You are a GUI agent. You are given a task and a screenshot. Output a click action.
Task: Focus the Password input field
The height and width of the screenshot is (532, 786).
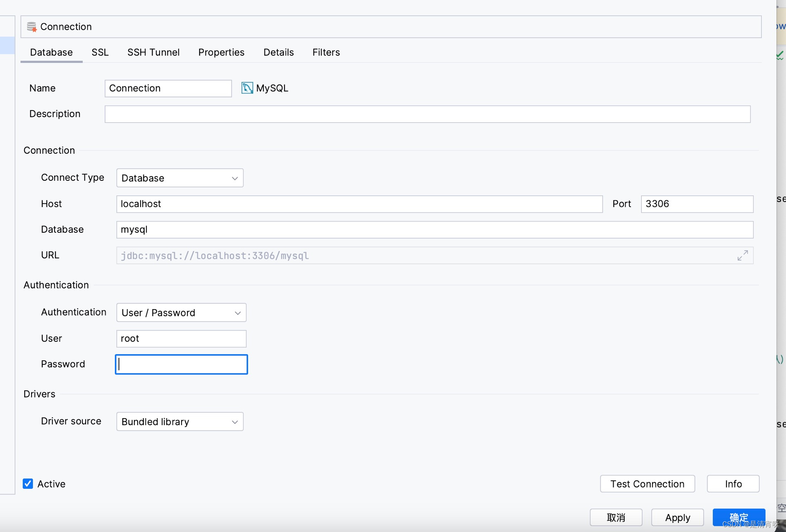click(x=181, y=364)
